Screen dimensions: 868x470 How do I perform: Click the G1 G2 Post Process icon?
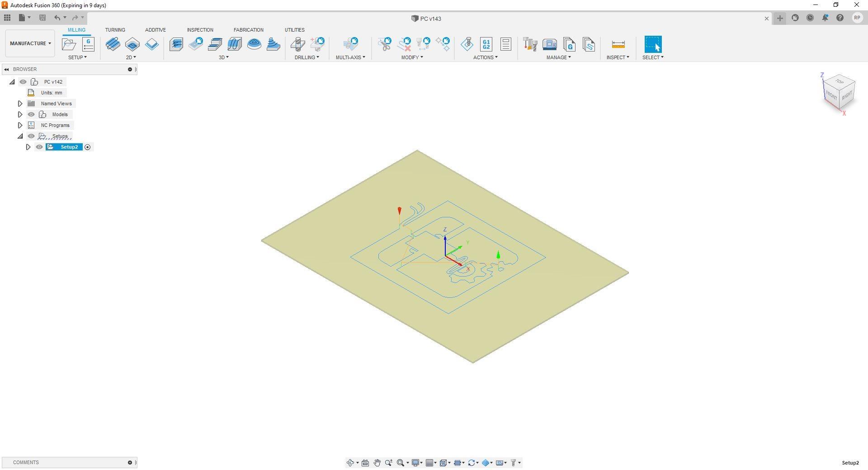(x=486, y=44)
